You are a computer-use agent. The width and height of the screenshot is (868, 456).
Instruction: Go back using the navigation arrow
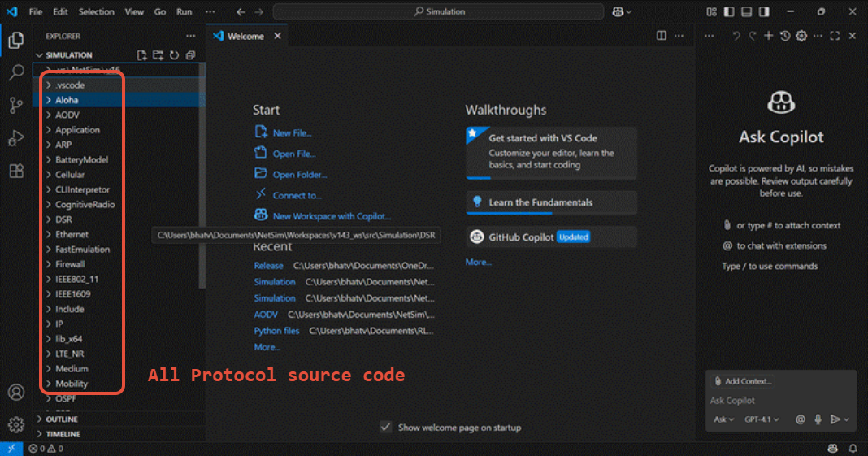click(x=241, y=11)
